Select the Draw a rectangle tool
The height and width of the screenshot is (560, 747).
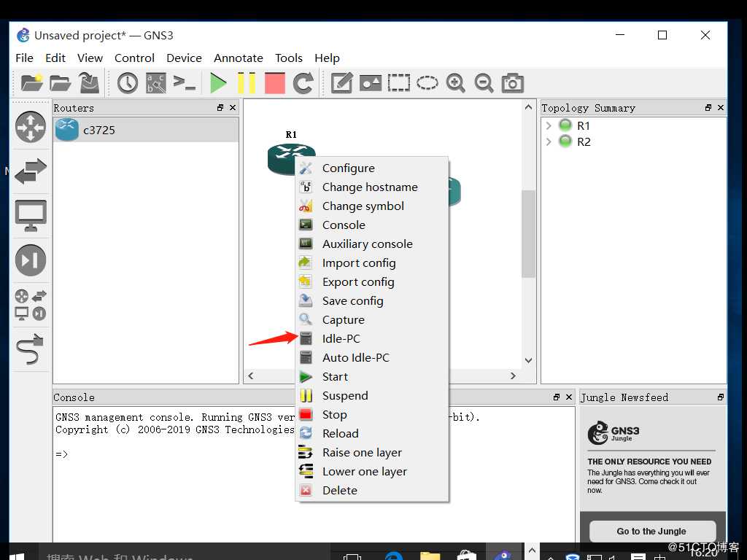click(399, 83)
